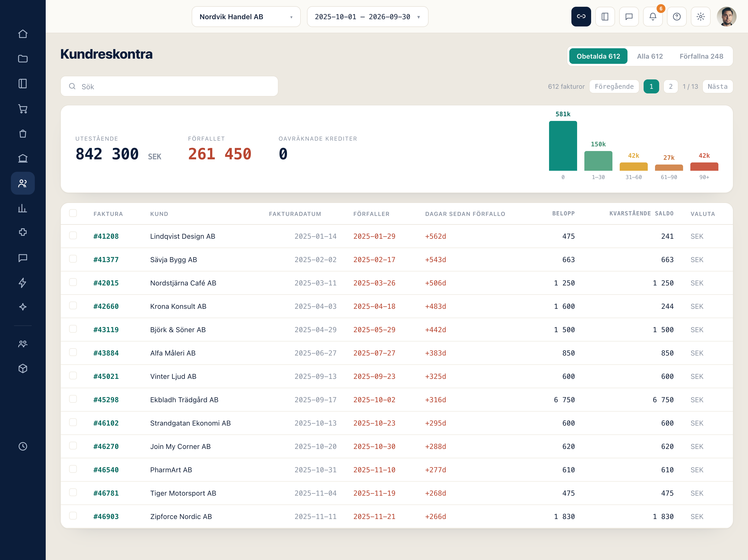Check the box for invoice #46903
Viewport: 748px width, 560px height.
tap(73, 515)
